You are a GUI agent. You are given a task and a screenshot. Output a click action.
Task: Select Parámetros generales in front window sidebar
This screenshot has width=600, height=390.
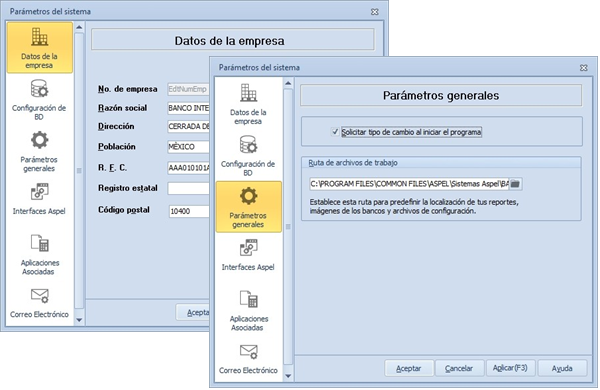[x=248, y=207]
